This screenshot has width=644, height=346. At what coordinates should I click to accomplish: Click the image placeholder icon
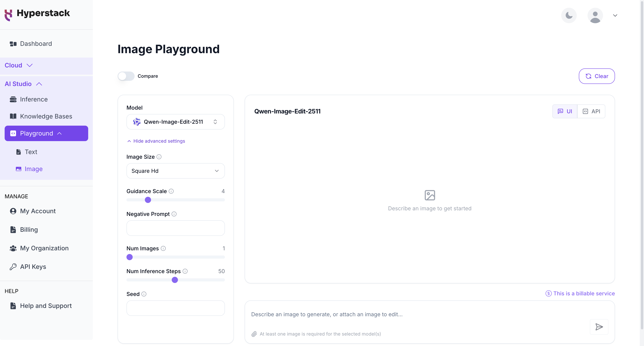430,195
